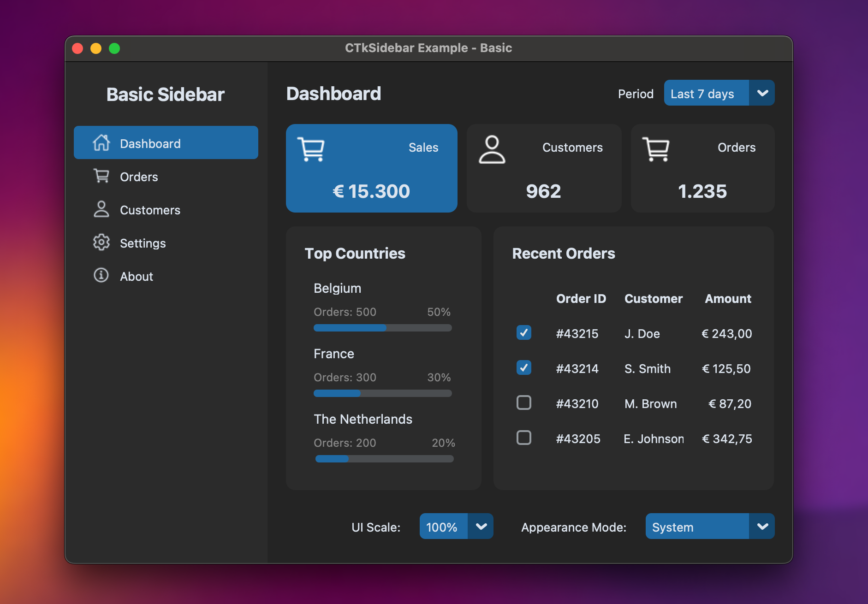This screenshot has height=604, width=868.
Task: Click the green zoom window button
Action: click(114, 48)
